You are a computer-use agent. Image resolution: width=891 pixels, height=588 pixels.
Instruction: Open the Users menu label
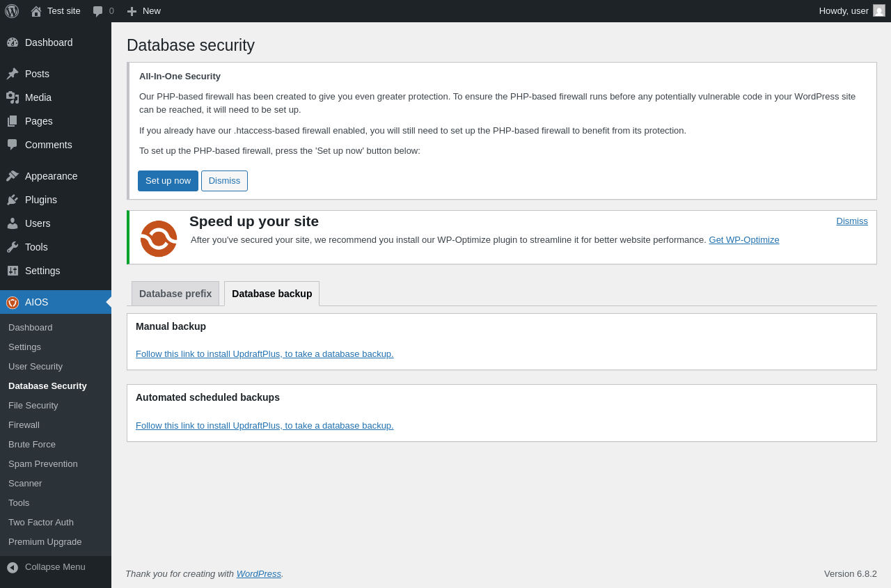click(x=38, y=223)
